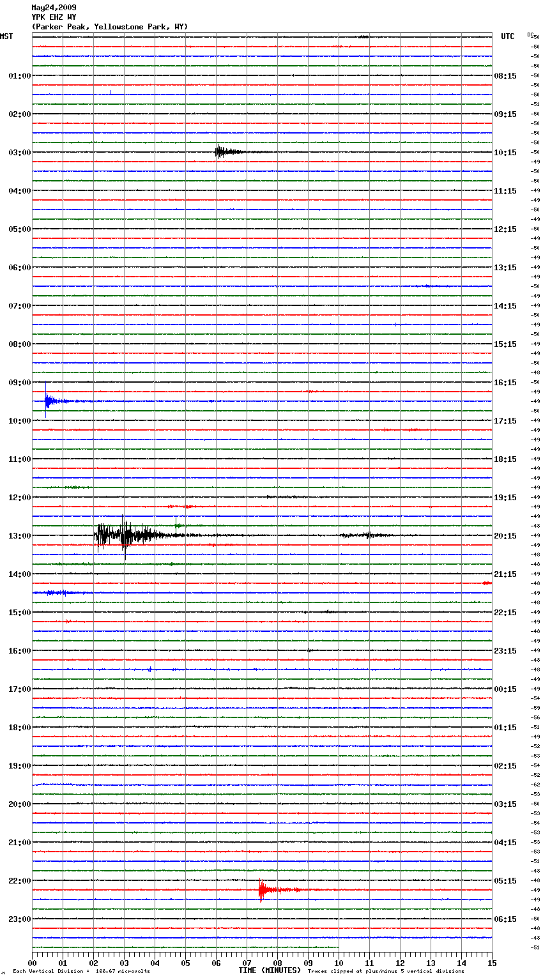Click the 02:00 MST time label

[20, 114]
